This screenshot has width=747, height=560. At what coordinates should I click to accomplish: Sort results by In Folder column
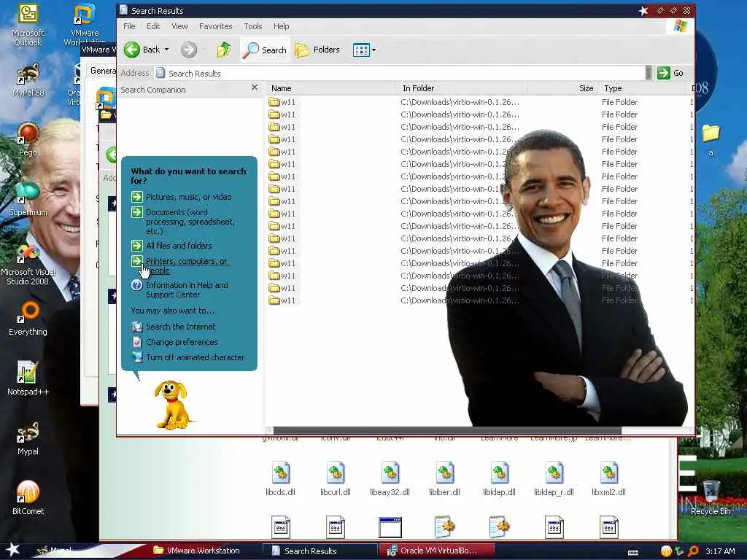(461, 88)
